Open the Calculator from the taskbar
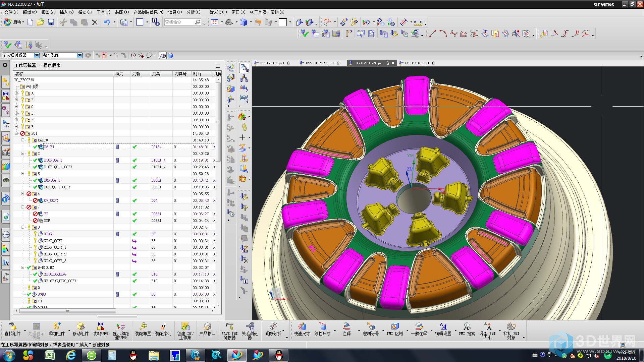 coord(112,355)
